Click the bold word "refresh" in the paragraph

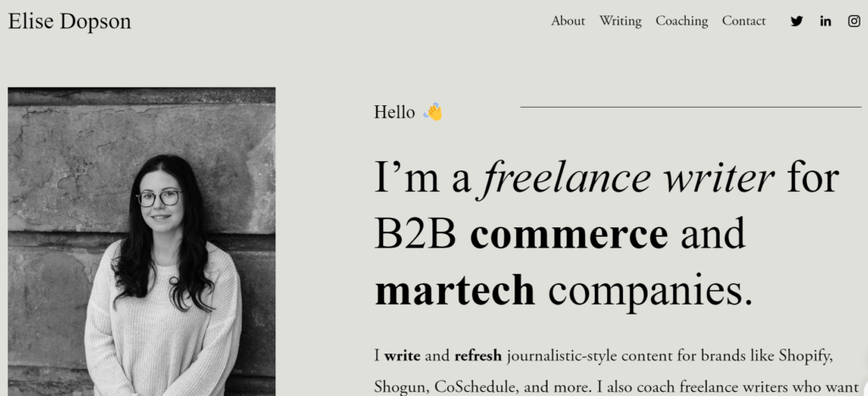coord(478,355)
